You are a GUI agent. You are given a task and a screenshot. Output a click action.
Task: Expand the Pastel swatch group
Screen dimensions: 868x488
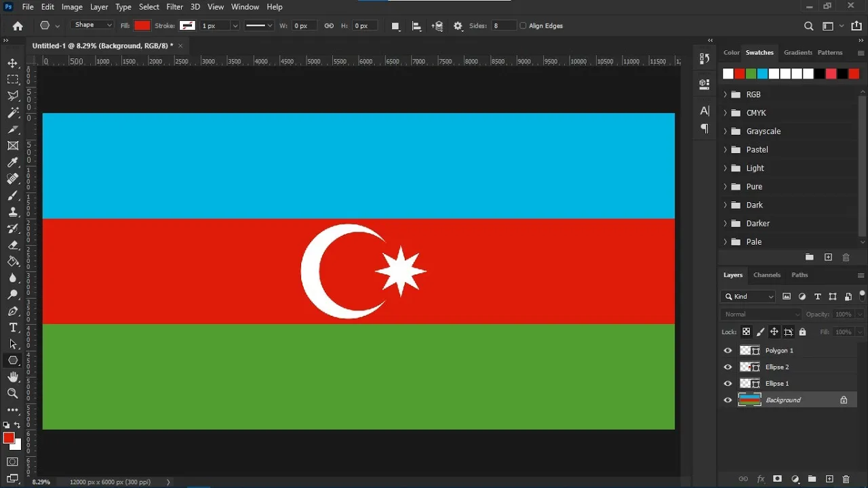pos(725,149)
